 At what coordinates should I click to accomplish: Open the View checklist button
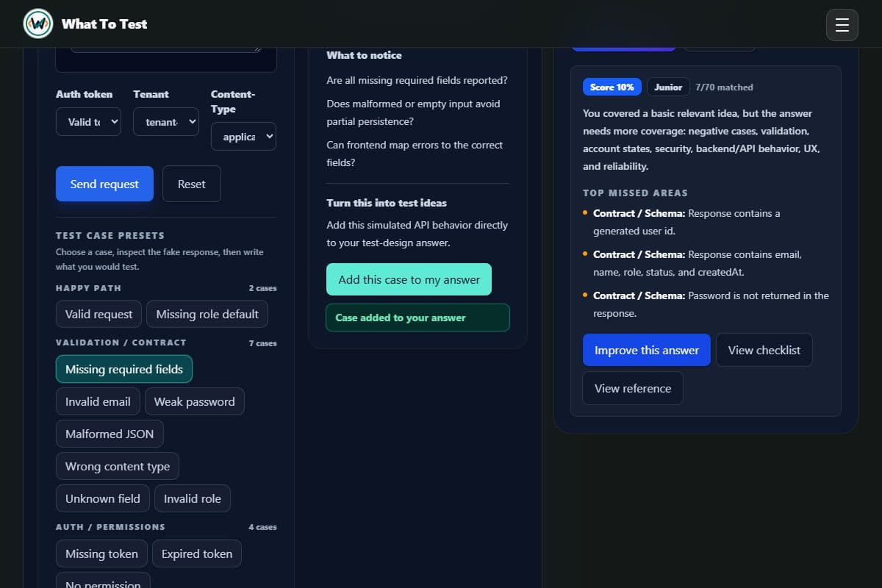pyautogui.click(x=764, y=350)
